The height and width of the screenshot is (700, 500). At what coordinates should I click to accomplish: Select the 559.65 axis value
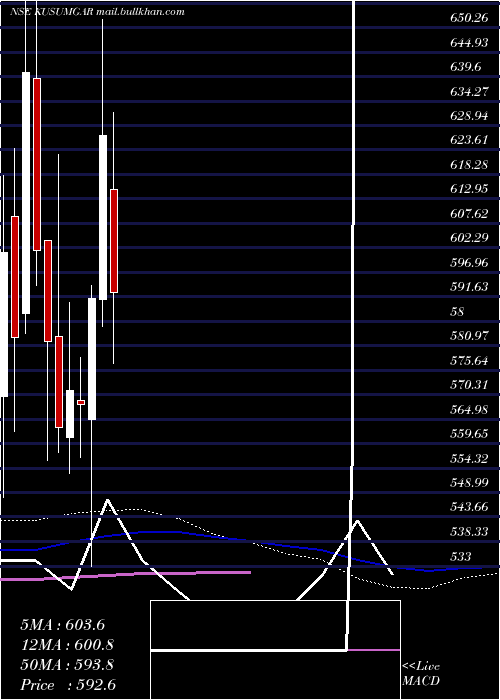tap(469, 433)
